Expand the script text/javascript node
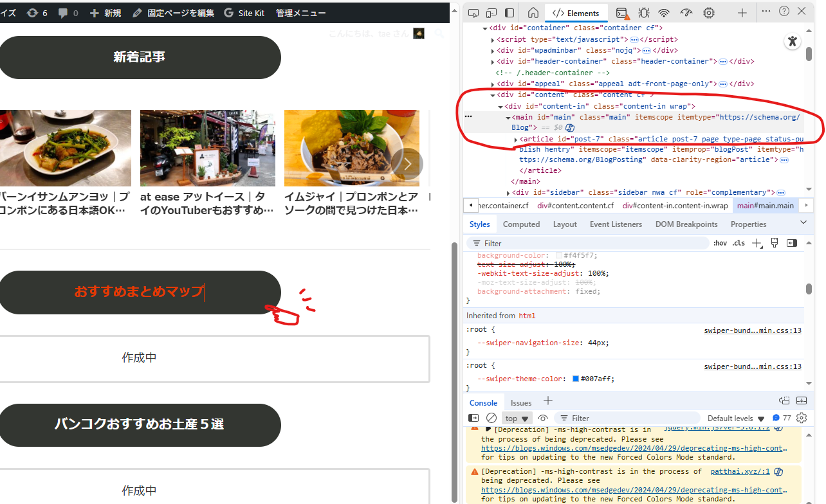This screenshot has height=504, width=826. pos(493,40)
